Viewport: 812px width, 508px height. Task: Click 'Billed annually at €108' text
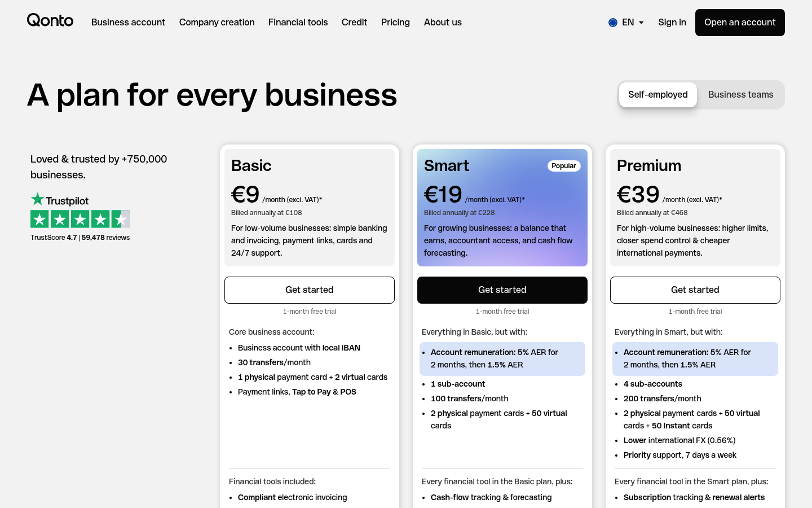[x=267, y=213]
